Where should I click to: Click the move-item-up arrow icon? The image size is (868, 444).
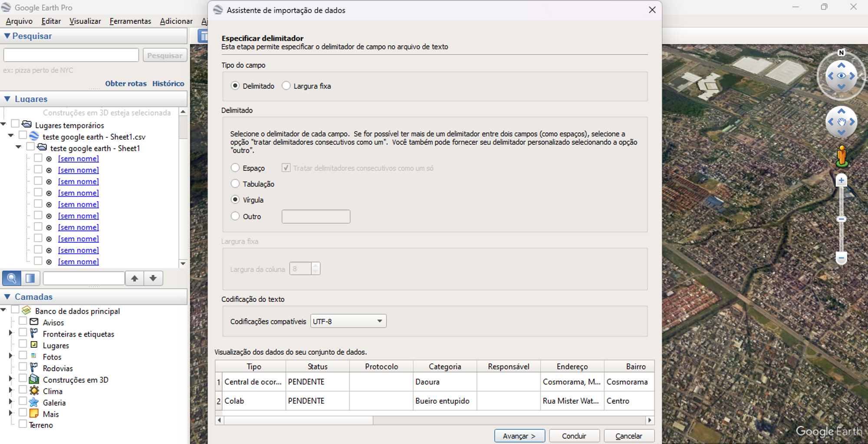tap(135, 278)
